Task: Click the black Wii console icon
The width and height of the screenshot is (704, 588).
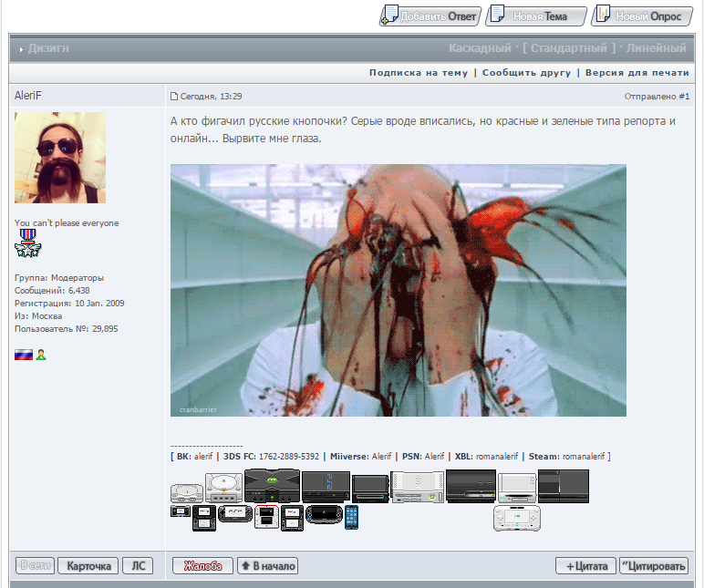Action: point(370,489)
